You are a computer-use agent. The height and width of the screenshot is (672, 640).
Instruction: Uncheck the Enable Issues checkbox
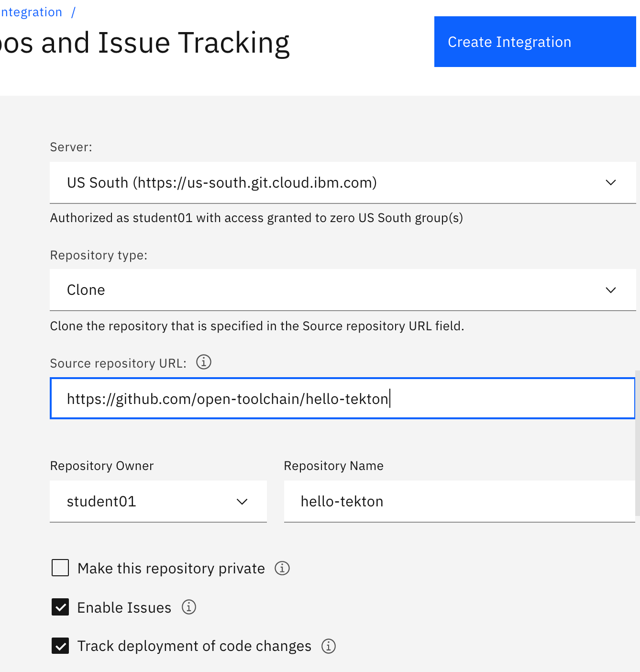60,607
